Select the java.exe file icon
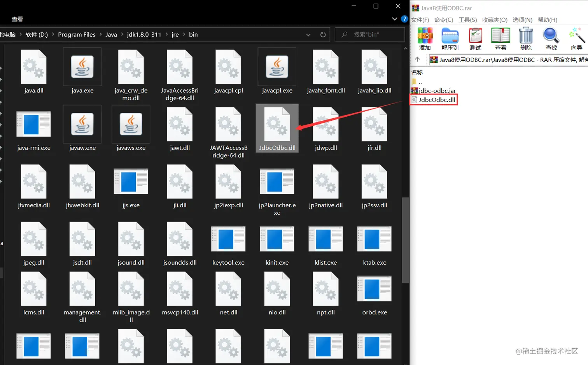588x365 pixels. coord(82,67)
